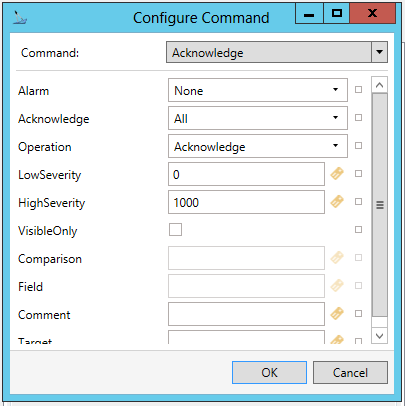405x406 pixels.
Task: Click the OK button
Action: (269, 372)
